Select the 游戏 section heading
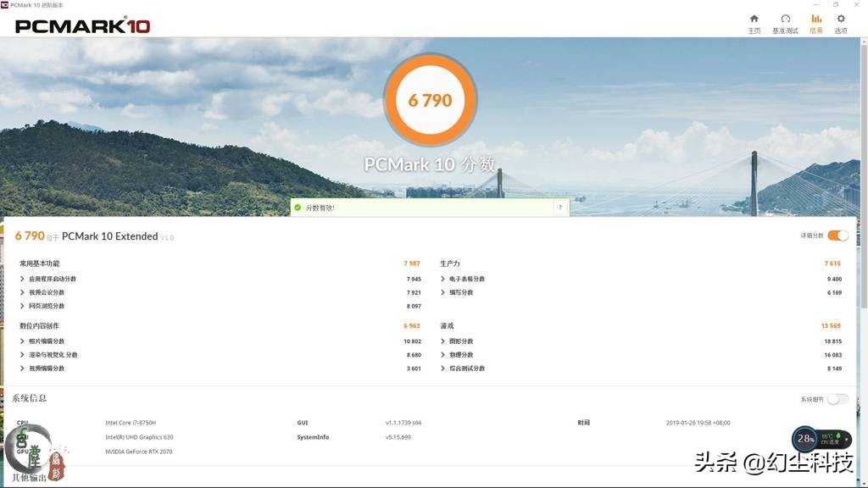868x488 pixels. pos(447,326)
